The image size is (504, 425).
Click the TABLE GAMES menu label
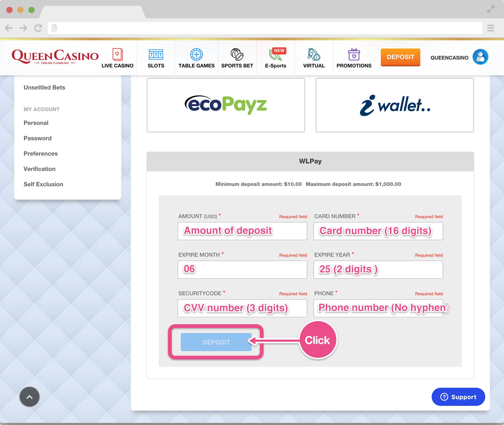pos(196,66)
